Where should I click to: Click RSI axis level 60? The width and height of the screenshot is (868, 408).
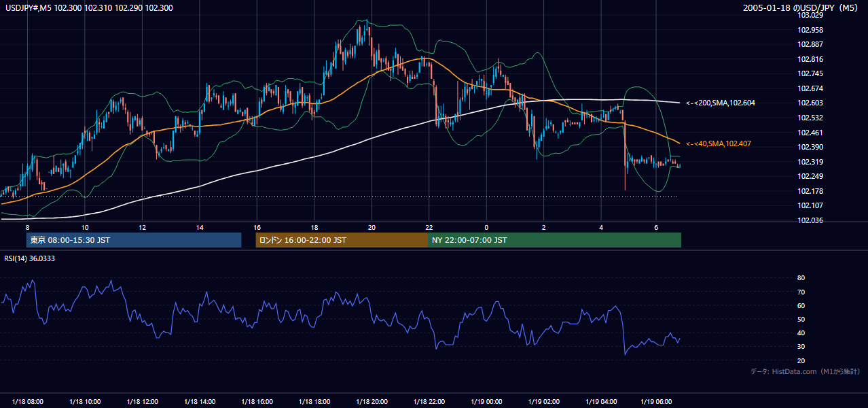click(x=801, y=305)
